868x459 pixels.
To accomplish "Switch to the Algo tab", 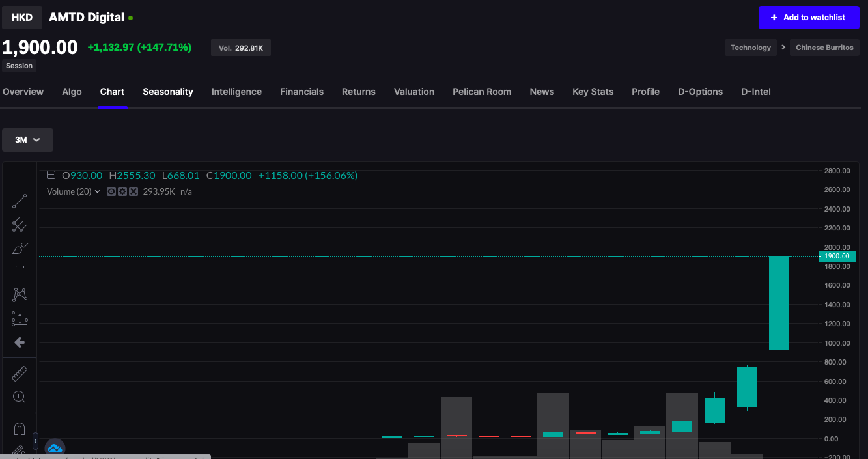I will [x=72, y=92].
